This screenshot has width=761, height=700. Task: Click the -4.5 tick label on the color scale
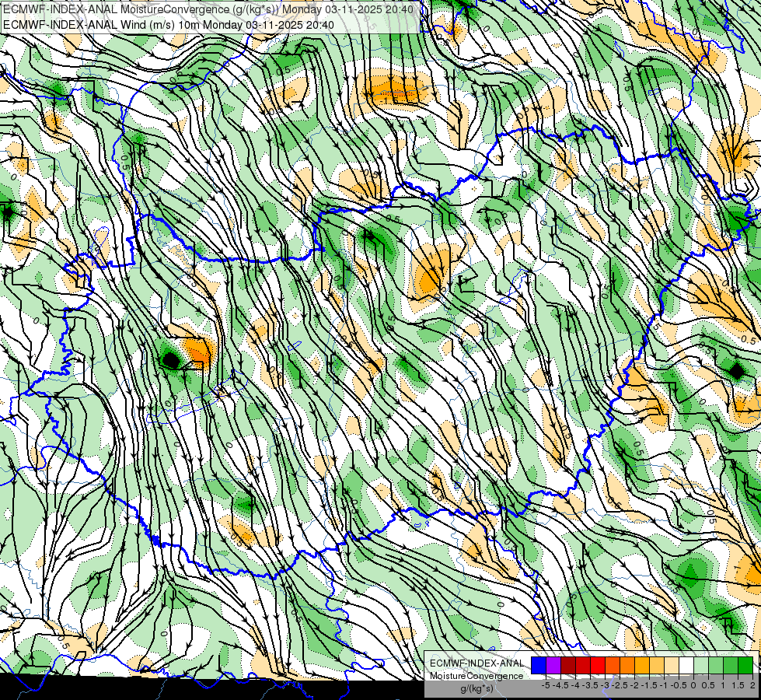(x=560, y=685)
